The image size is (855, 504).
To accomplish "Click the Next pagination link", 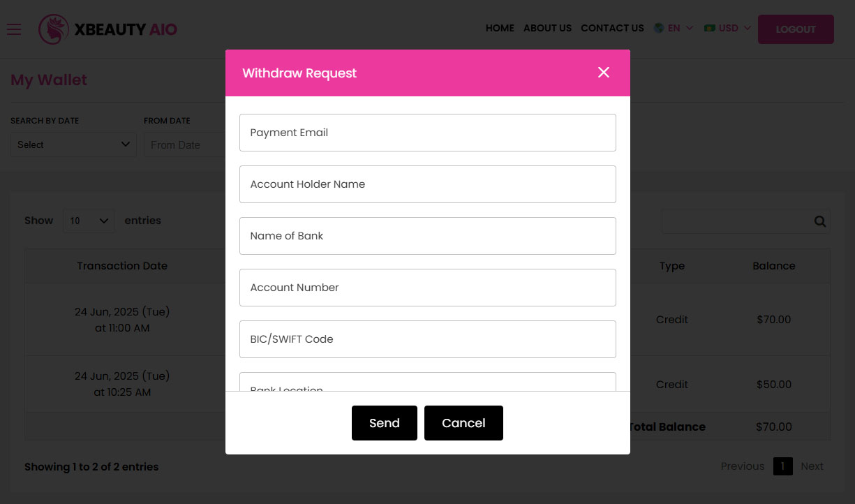I will (x=812, y=466).
